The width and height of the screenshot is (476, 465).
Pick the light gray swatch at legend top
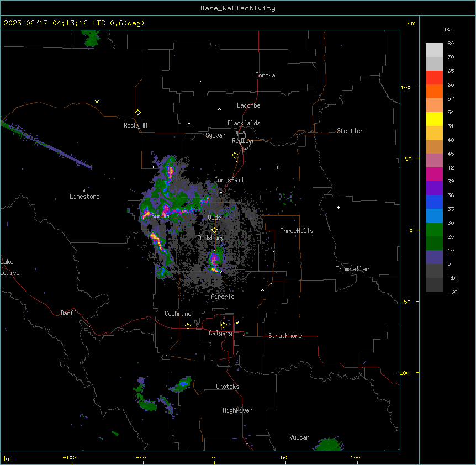tap(434, 50)
